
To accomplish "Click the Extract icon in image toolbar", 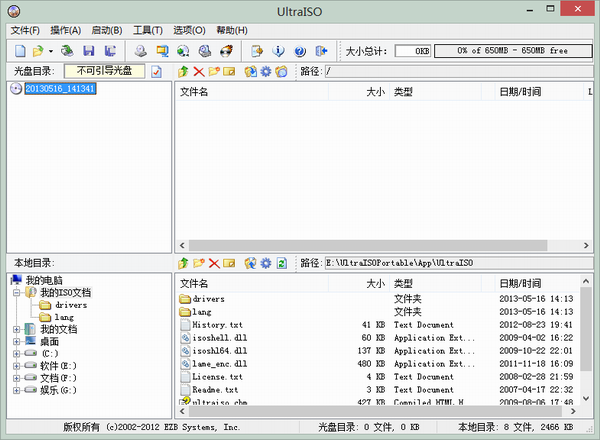I will [x=251, y=71].
